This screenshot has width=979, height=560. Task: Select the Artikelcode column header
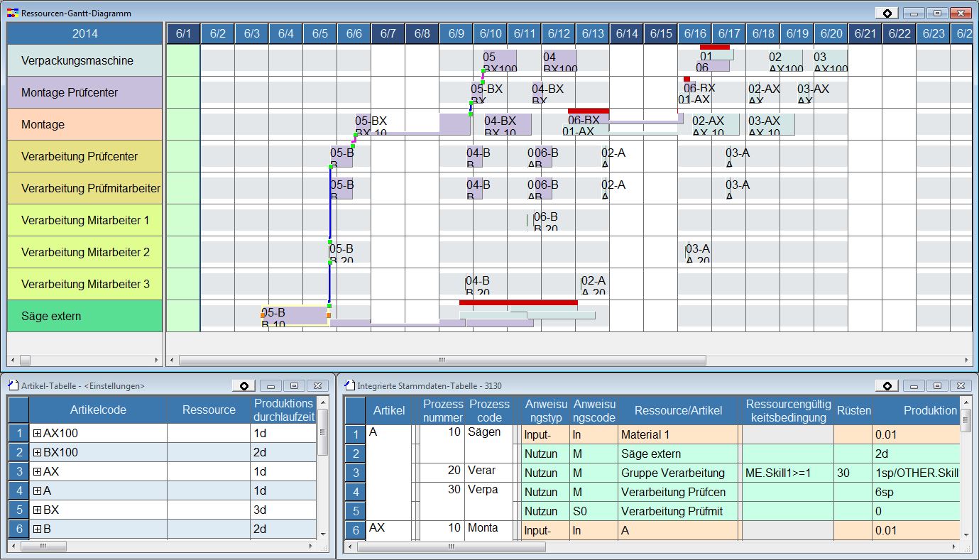click(98, 410)
